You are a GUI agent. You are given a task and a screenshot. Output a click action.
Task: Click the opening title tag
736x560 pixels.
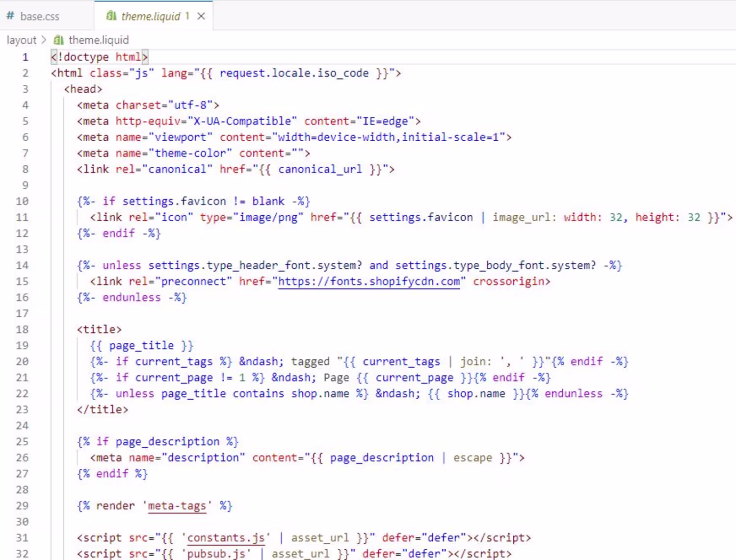point(99,330)
